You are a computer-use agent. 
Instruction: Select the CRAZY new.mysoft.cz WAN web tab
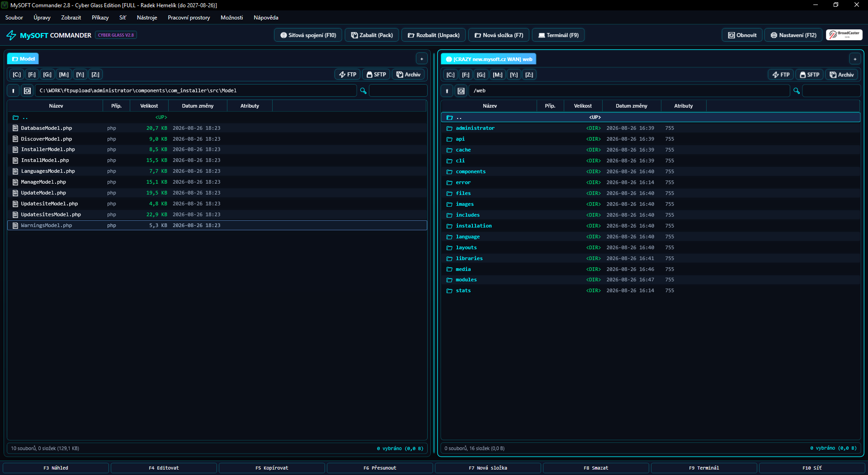pos(489,59)
